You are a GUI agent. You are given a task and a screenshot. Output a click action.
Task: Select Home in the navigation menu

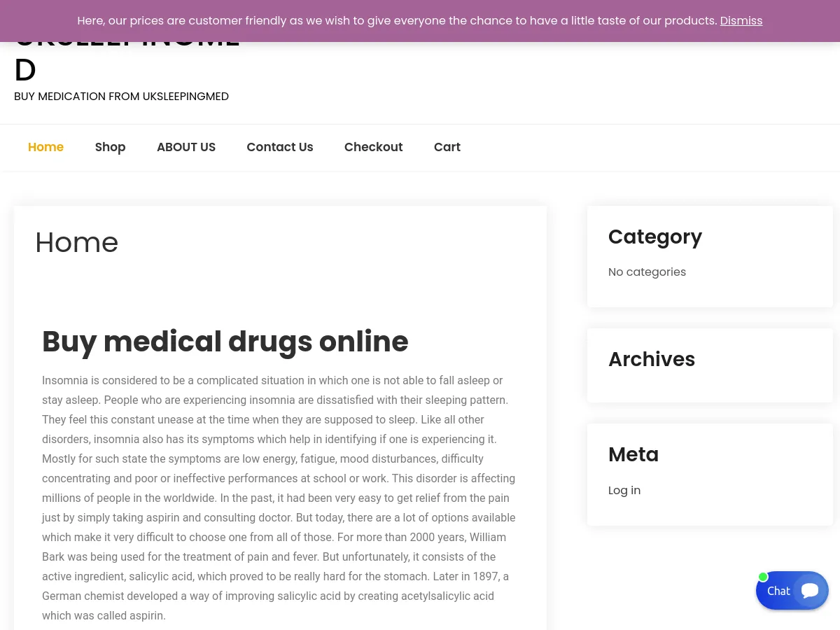(45, 147)
